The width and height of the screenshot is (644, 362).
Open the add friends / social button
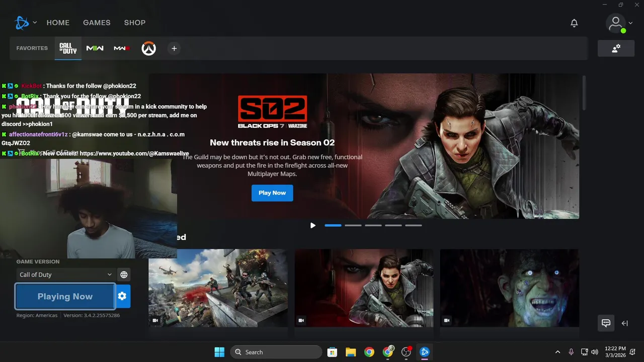[616, 48]
